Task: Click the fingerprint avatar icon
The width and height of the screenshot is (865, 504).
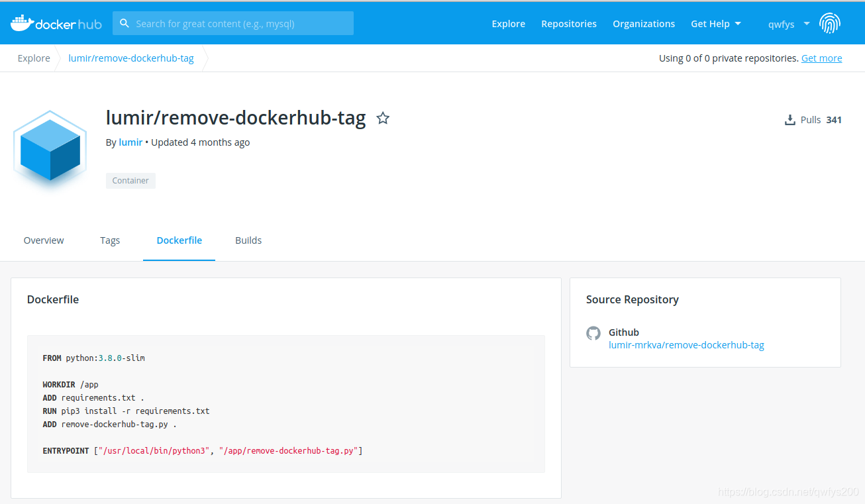Action: 830,23
